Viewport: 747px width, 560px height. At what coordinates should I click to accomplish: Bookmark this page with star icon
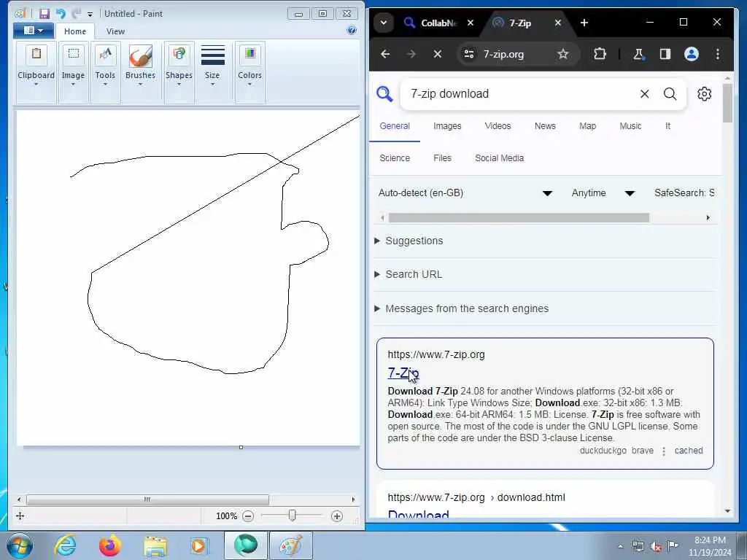[563, 54]
